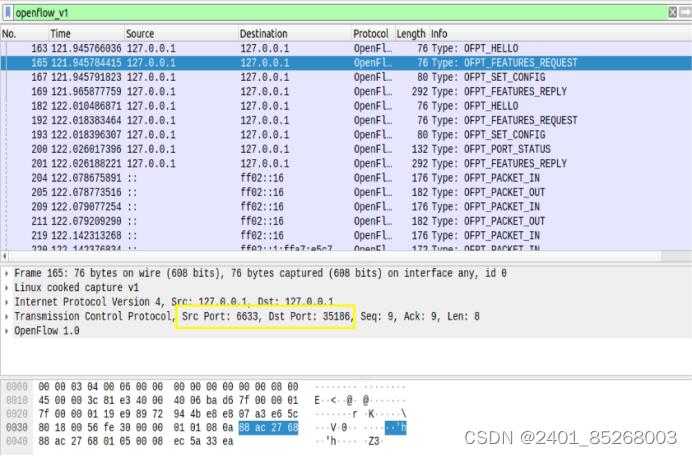Click hex offset 0020 row
Image resolution: width=692 pixels, height=456 pixels.
tap(17, 415)
